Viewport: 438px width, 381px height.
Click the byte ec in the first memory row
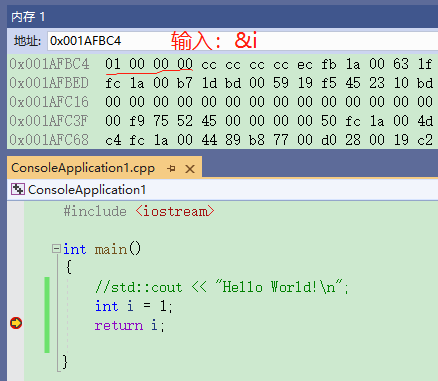[x=305, y=64]
